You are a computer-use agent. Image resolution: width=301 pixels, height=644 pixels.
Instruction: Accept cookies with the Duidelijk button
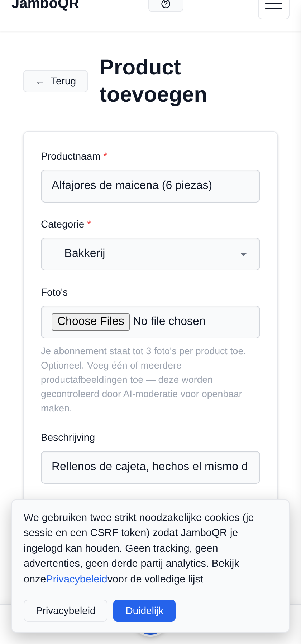click(x=144, y=611)
